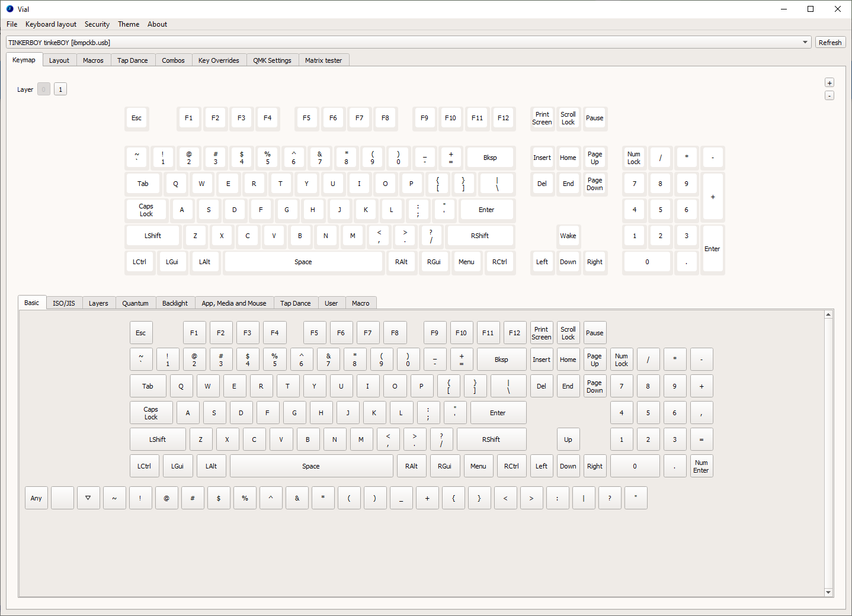The width and height of the screenshot is (852, 616).
Task: Zoom in keymap with plus button
Action: click(x=829, y=83)
